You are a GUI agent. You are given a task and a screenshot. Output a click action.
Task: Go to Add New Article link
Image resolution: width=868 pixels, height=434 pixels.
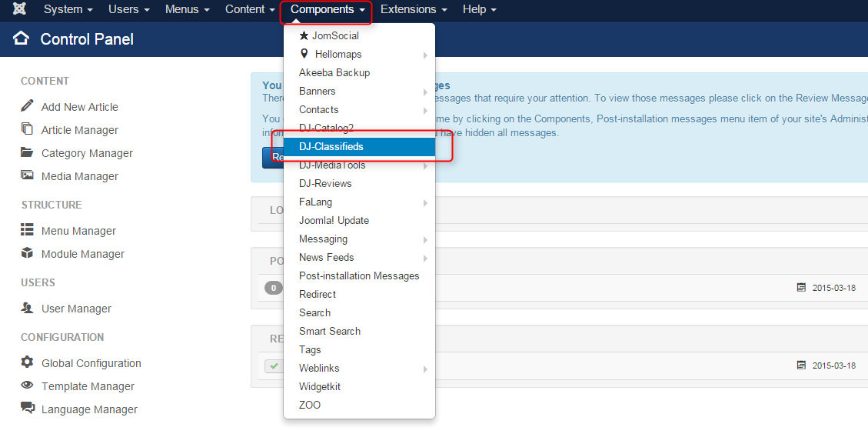coord(80,107)
